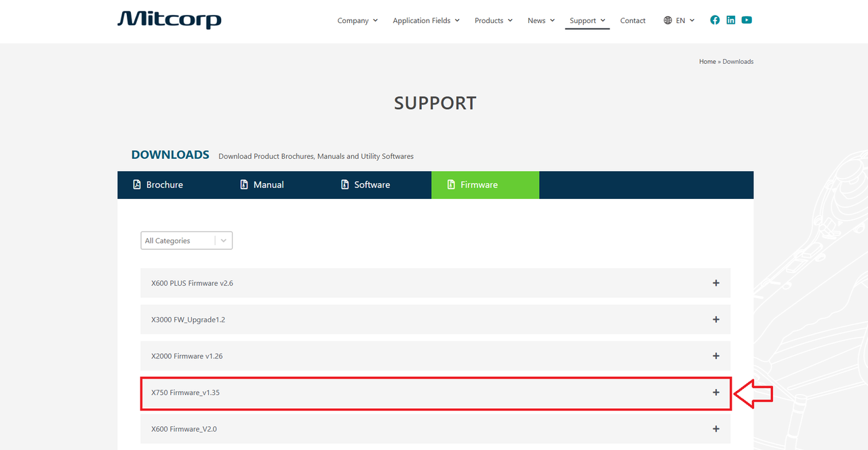Open the Products menu
Viewport: 868px width, 450px height.
pos(494,20)
